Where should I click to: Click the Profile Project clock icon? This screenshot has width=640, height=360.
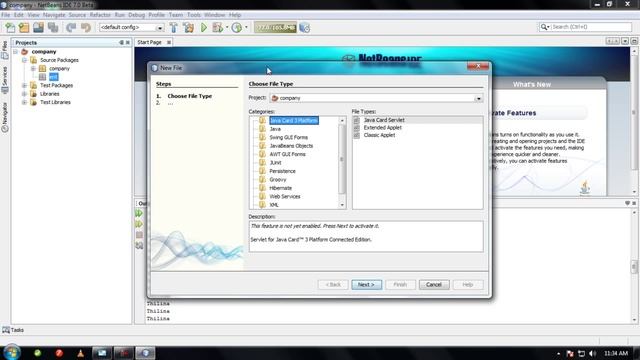pyautogui.click(x=237, y=27)
